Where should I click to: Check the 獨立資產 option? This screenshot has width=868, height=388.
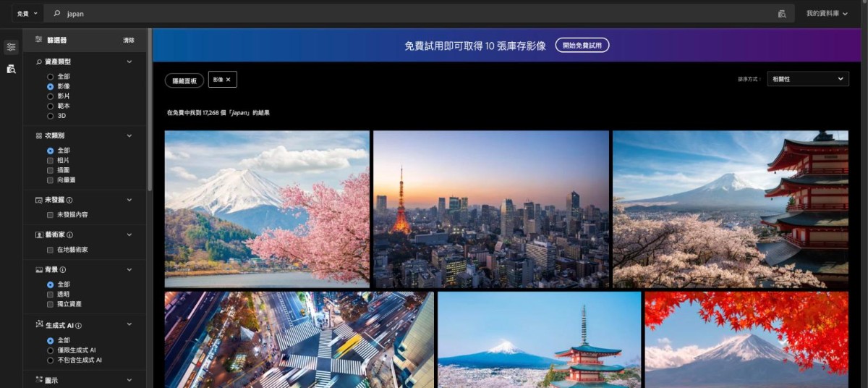[51, 303]
